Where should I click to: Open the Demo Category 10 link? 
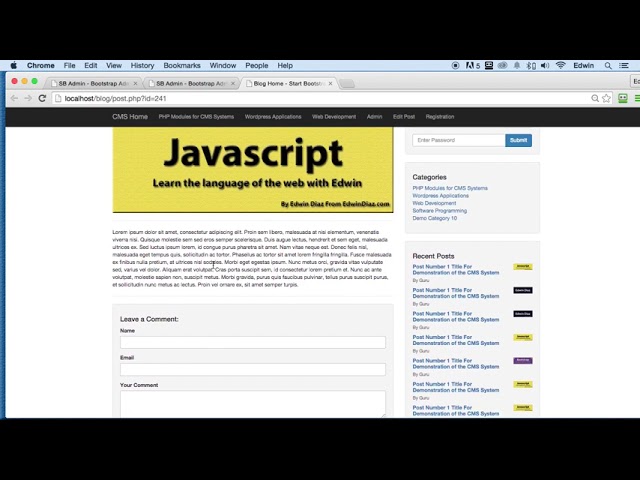click(x=435, y=218)
